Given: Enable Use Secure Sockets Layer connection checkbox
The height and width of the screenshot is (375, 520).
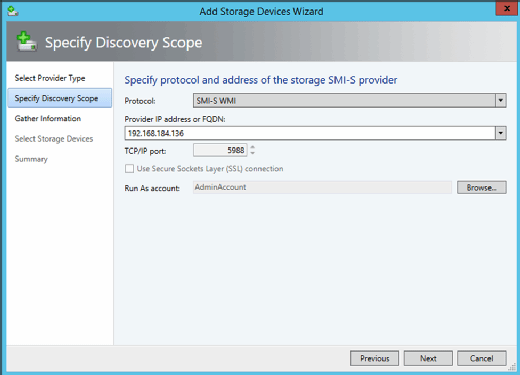Looking at the screenshot, I should pyautogui.click(x=129, y=169).
